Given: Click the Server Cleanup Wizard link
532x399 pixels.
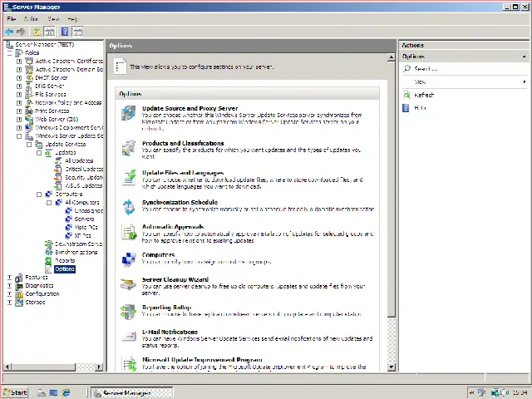Looking at the screenshot, I should 175,279.
